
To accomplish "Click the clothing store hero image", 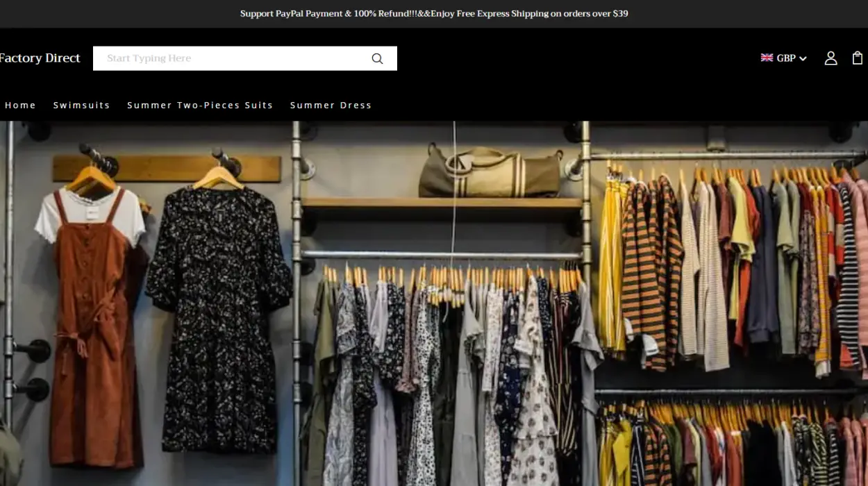I will pyautogui.click(x=434, y=303).
